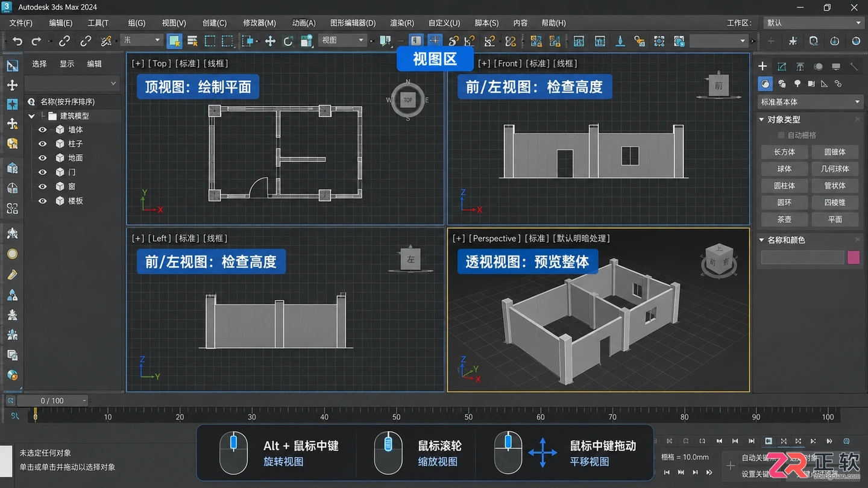This screenshot has width=868, height=488.
Task: Open the Motion tab in the command panel
Action: [x=818, y=66]
